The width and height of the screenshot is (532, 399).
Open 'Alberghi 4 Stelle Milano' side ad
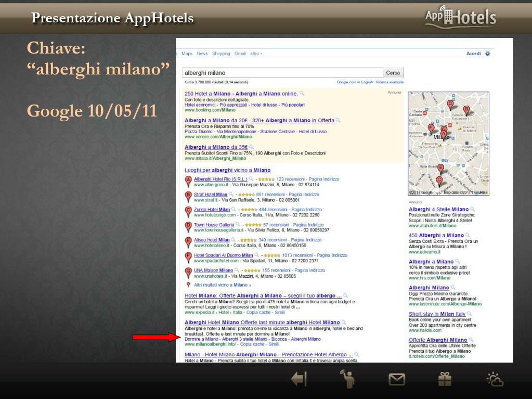coord(439,209)
